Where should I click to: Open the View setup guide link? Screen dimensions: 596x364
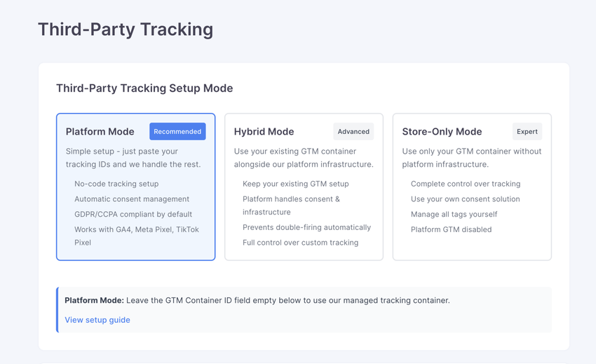(97, 320)
